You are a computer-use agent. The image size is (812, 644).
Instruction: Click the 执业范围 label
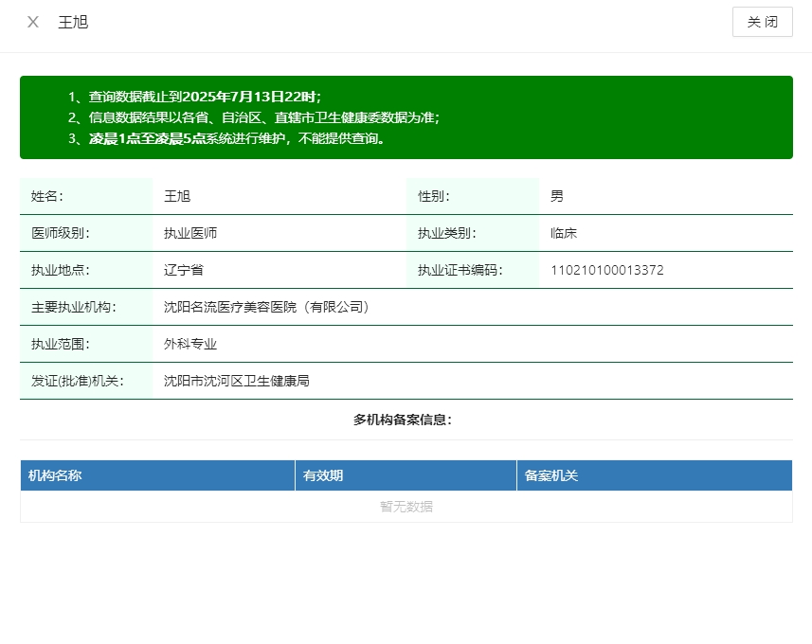pyautogui.click(x=61, y=344)
